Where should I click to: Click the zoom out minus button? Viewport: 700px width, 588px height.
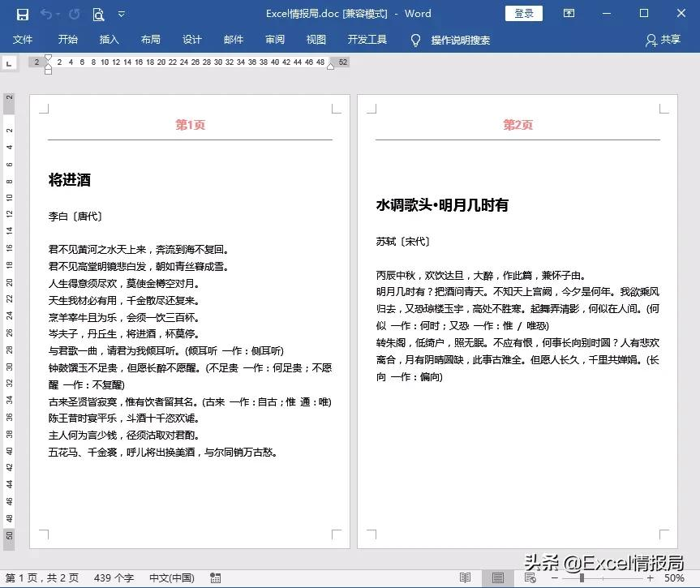pyautogui.click(x=555, y=578)
